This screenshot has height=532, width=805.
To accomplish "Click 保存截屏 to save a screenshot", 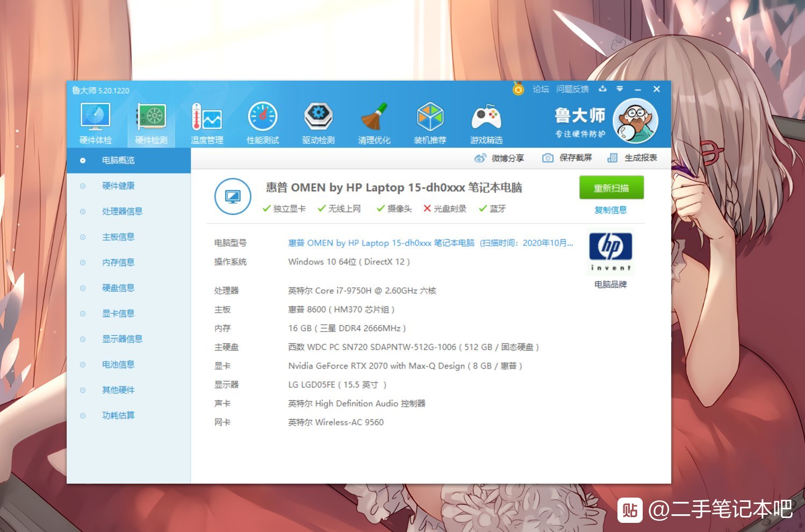I will coord(567,157).
